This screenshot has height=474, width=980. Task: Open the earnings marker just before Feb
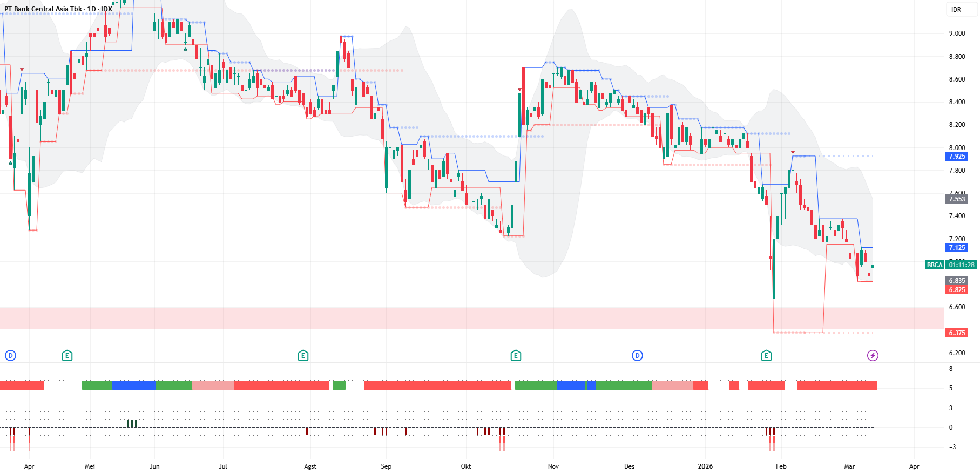766,355
